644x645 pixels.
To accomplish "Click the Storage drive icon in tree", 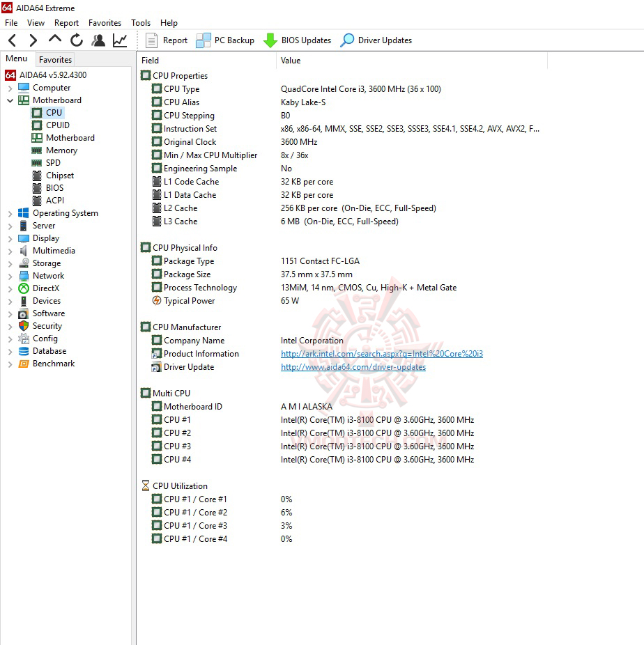I will click(24, 264).
